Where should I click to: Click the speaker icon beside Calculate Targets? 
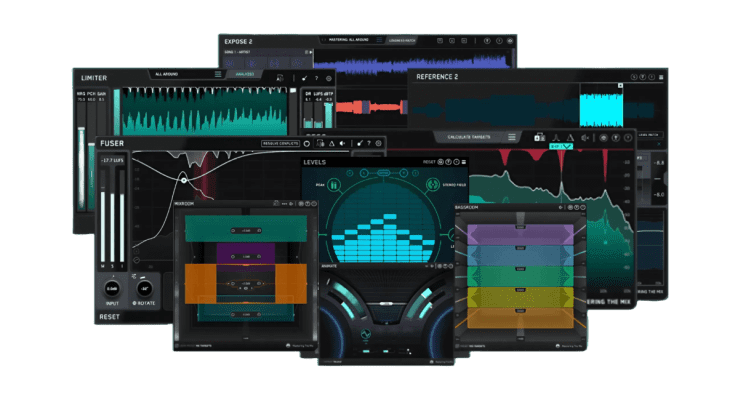(x=587, y=136)
